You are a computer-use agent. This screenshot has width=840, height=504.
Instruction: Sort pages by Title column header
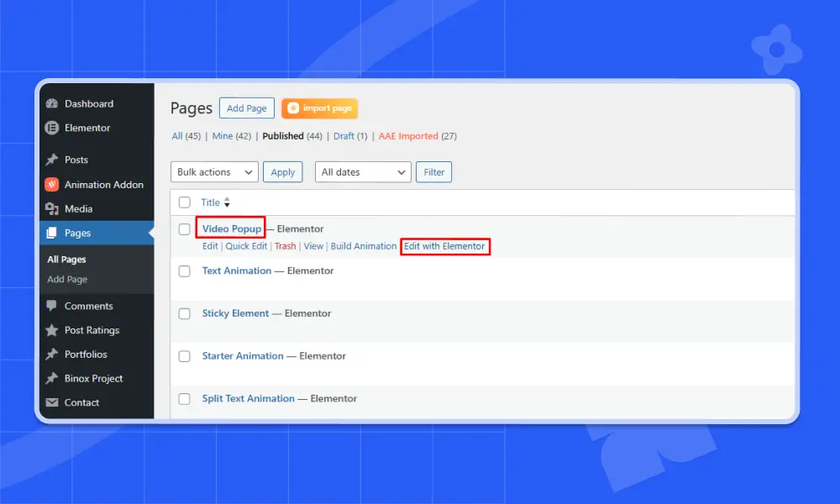tap(211, 202)
